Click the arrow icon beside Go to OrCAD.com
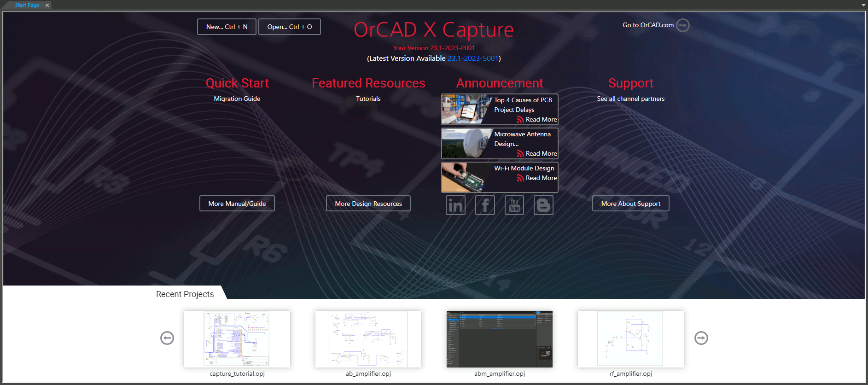868x385 pixels. tap(683, 25)
